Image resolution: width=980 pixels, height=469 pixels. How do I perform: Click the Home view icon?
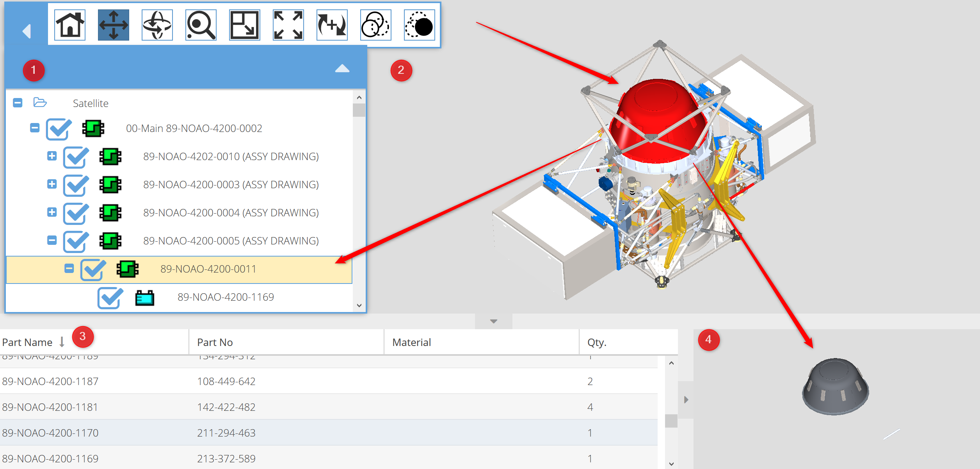pyautogui.click(x=70, y=25)
